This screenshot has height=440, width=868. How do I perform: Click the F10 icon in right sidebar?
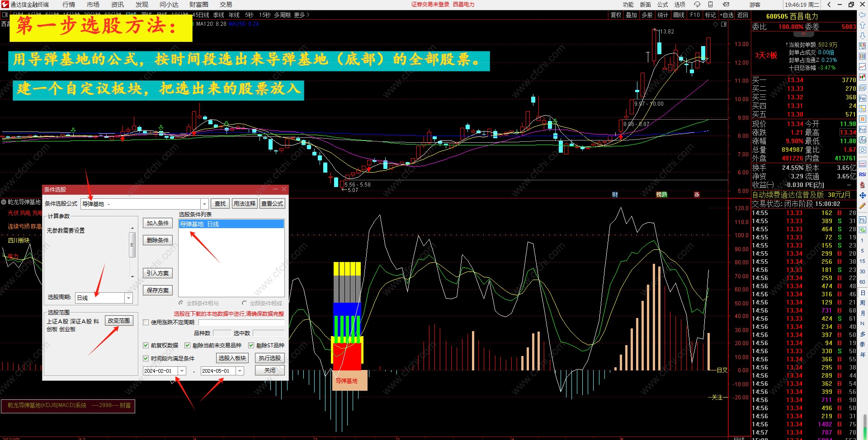click(863, 98)
